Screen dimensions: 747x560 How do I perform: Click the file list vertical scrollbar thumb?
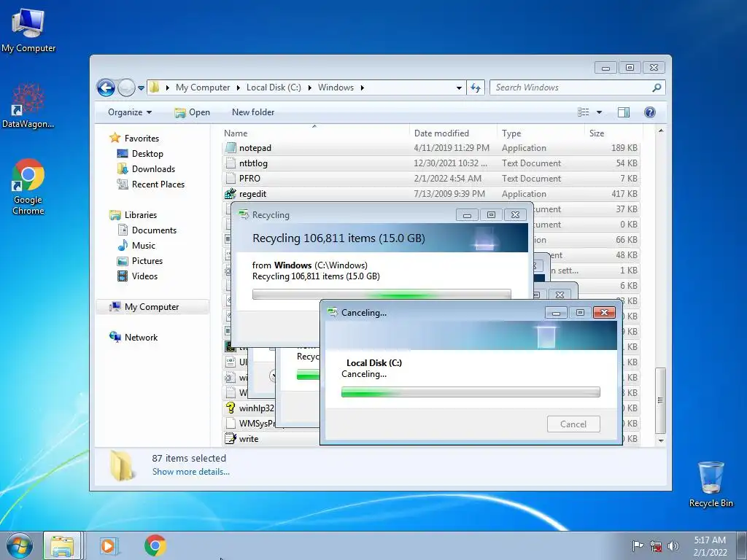(x=660, y=400)
